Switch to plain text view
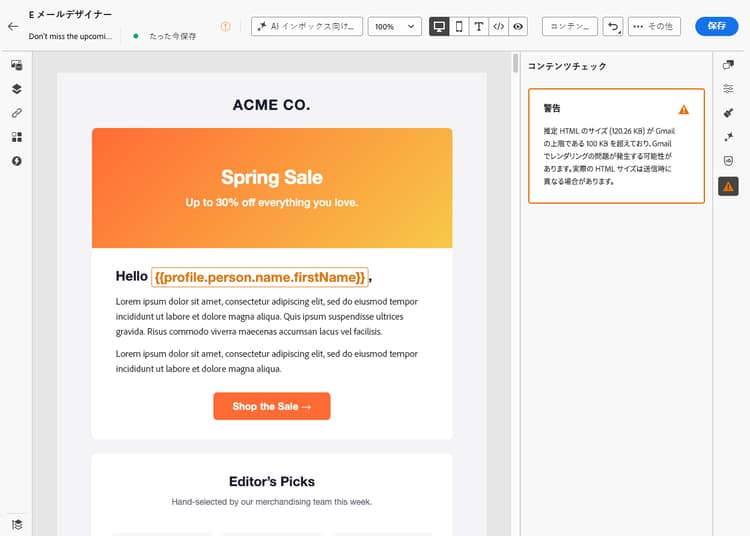The image size is (750, 536). pos(479,26)
